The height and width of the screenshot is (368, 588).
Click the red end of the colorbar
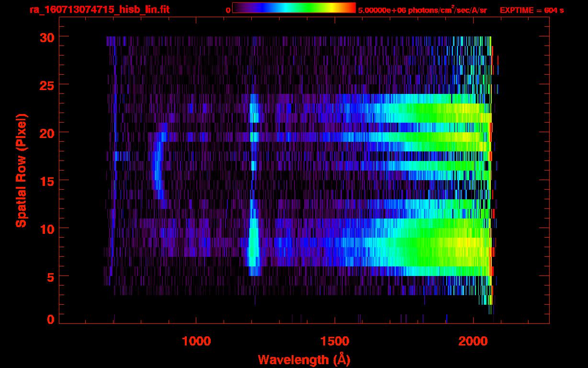pyautogui.click(x=350, y=8)
